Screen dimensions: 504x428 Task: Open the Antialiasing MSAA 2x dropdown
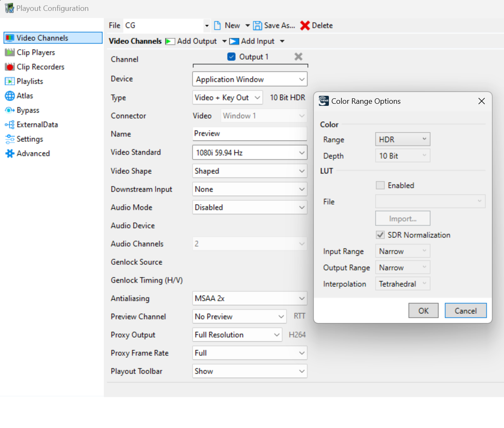click(249, 298)
